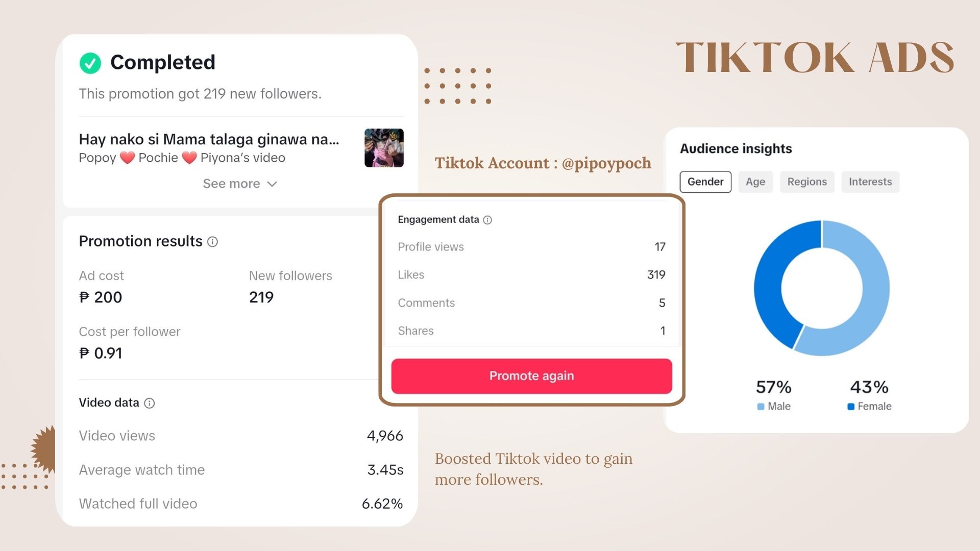Click the Engagement data info icon
Image resolution: width=980 pixels, height=551 pixels.
tap(487, 220)
